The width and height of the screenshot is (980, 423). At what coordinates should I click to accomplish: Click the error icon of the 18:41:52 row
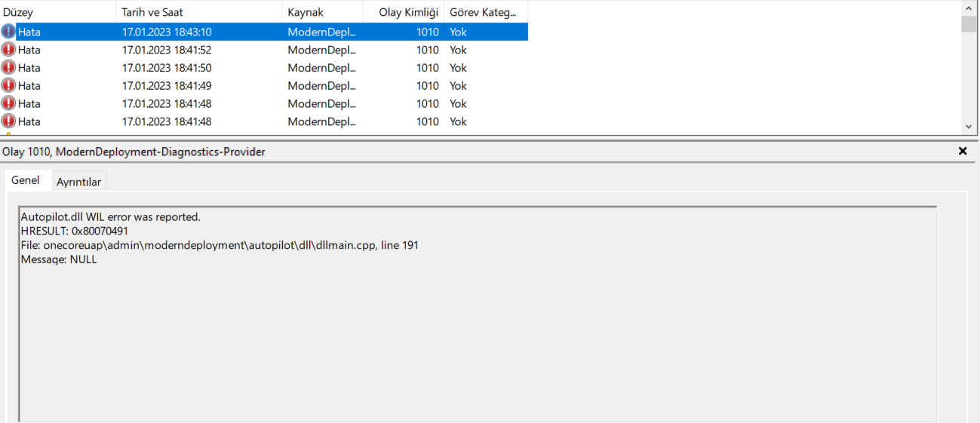pos(8,50)
